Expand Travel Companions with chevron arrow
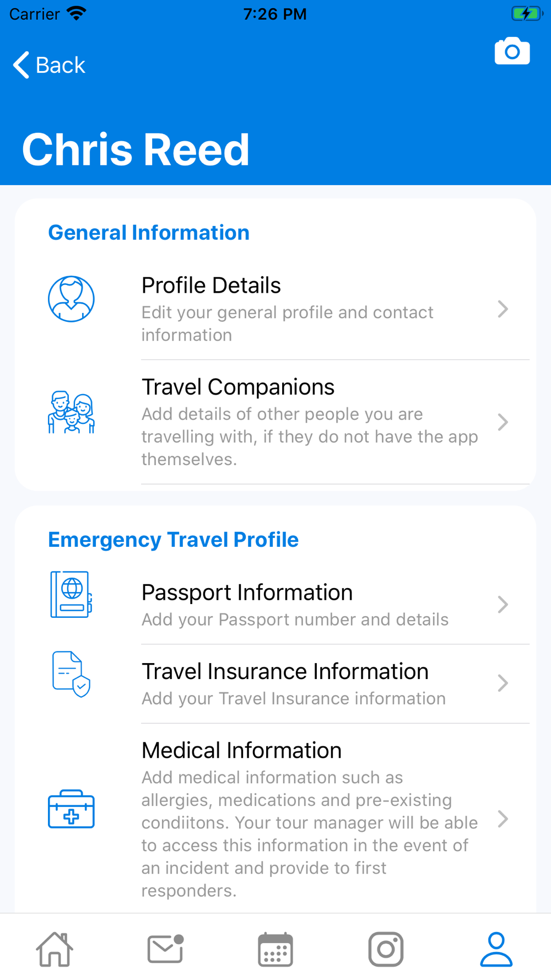 503,422
